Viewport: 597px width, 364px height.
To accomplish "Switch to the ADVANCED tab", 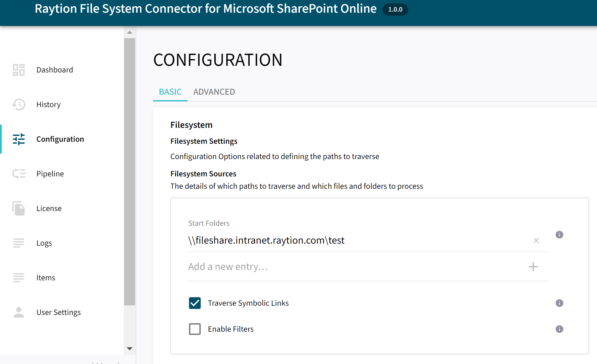I will coord(214,92).
